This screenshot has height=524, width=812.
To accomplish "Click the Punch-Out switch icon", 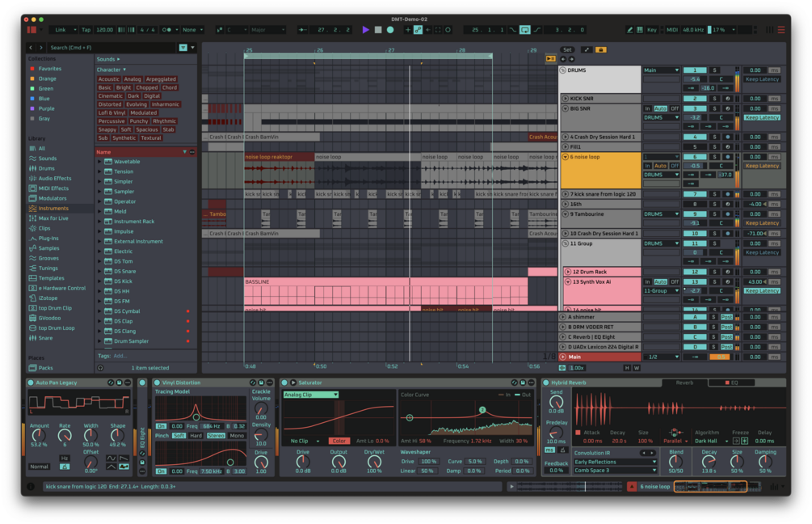I will pyautogui.click(x=537, y=30).
